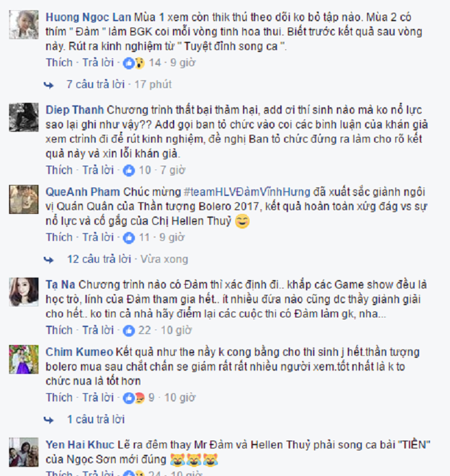Click Trả lời under QueAnh Pham's comment
This screenshot has height=476, width=450.
coord(98,238)
